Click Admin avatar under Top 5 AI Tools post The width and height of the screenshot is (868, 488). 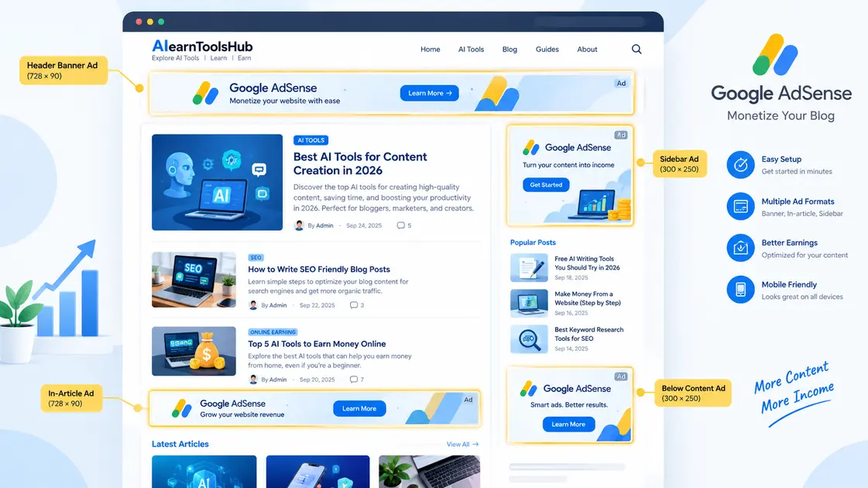tap(253, 380)
